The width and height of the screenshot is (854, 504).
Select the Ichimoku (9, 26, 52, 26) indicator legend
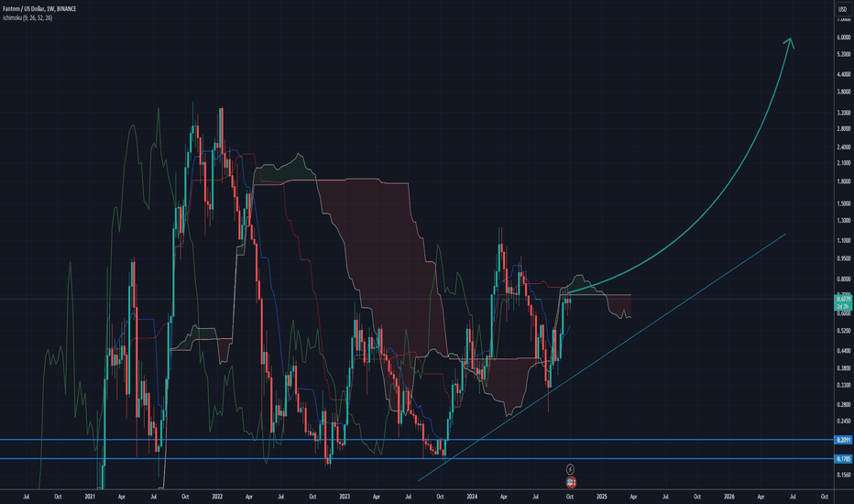[27, 18]
